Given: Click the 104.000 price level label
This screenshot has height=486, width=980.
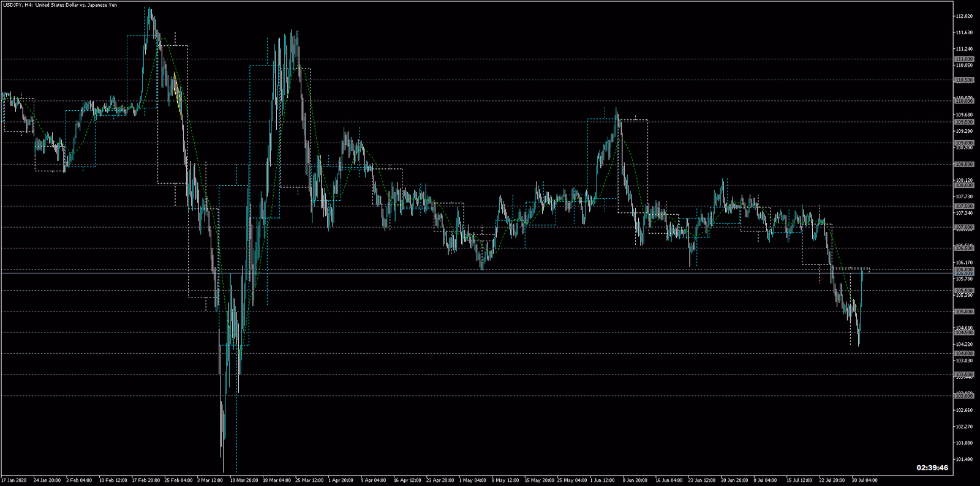Looking at the screenshot, I should pos(964,354).
